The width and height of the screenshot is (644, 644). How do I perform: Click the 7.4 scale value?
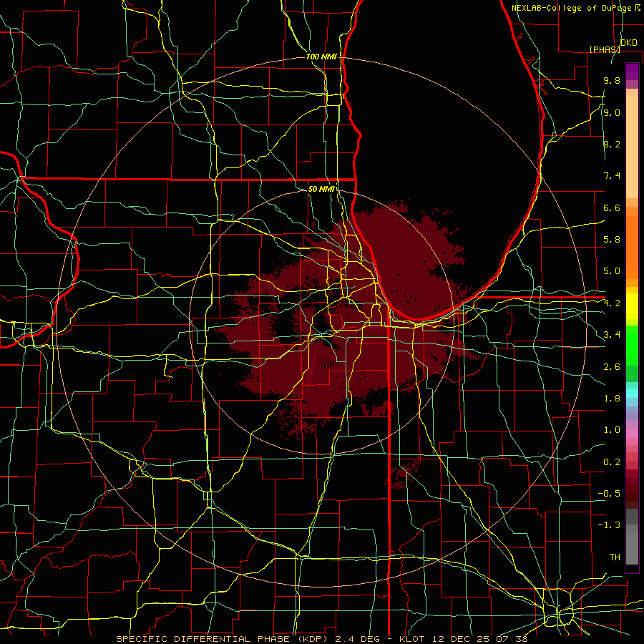[612, 176]
